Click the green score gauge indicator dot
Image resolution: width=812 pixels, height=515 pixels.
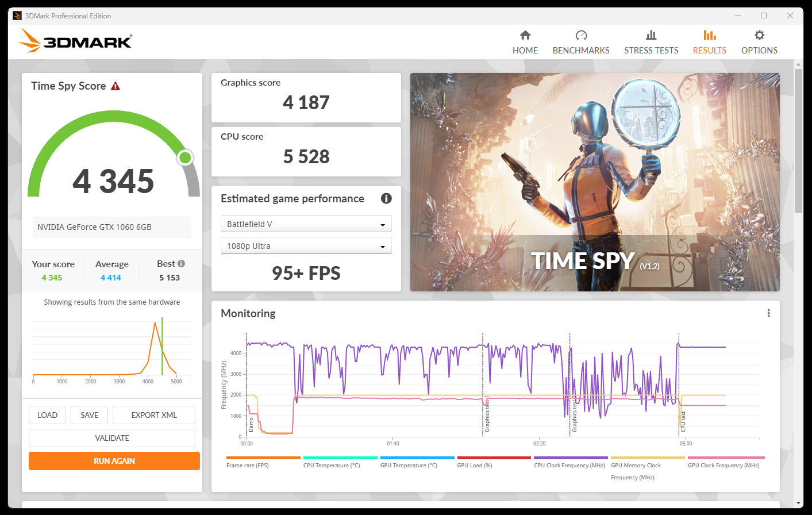tap(185, 157)
